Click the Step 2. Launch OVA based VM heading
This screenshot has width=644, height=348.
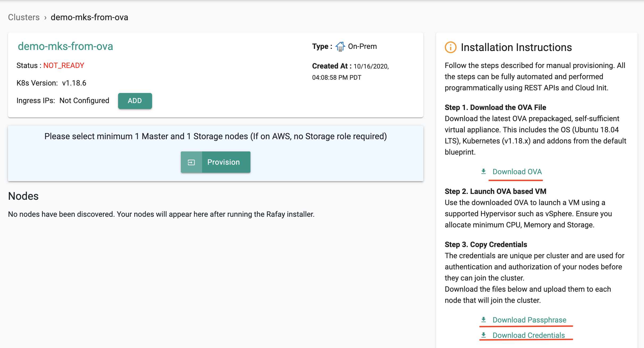click(x=496, y=191)
